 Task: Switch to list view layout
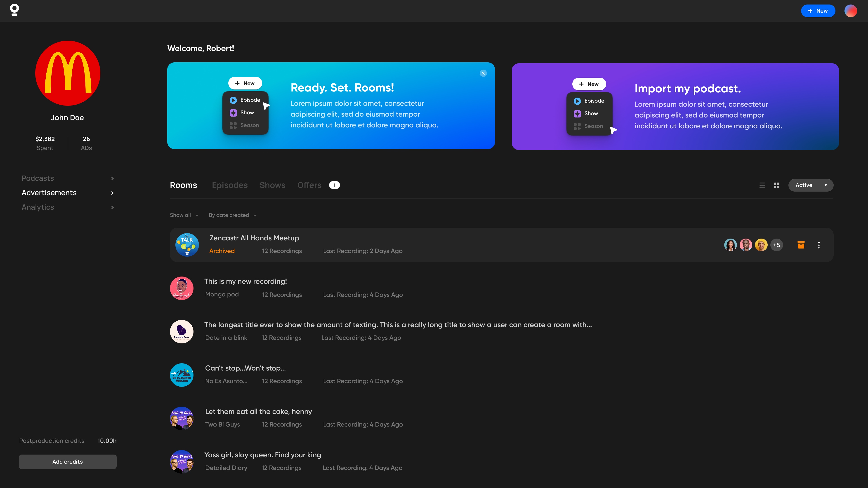tap(762, 185)
